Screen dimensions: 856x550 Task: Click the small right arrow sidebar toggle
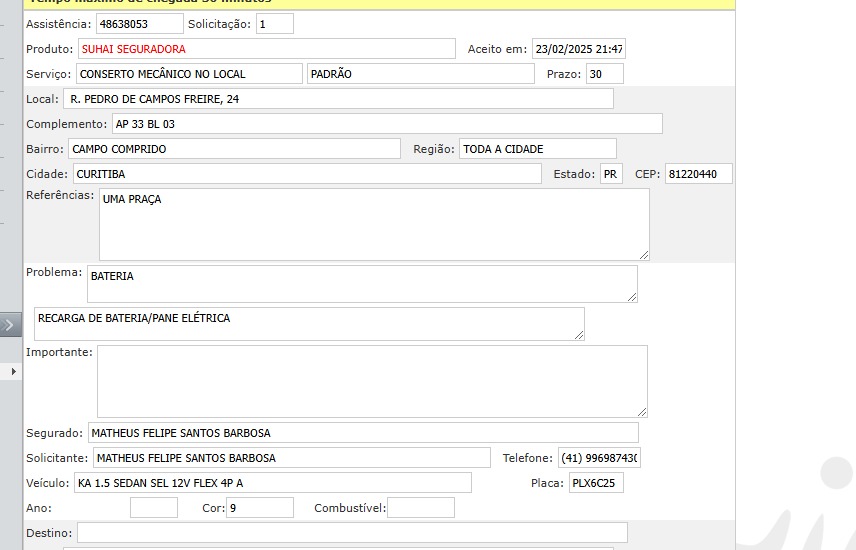click(x=13, y=371)
